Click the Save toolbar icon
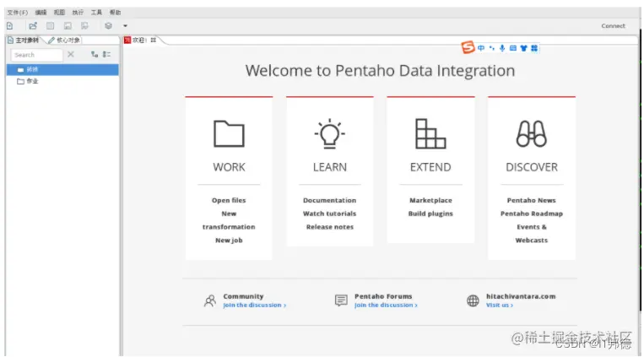The image size is (644, 357). [x=68, y=26]
